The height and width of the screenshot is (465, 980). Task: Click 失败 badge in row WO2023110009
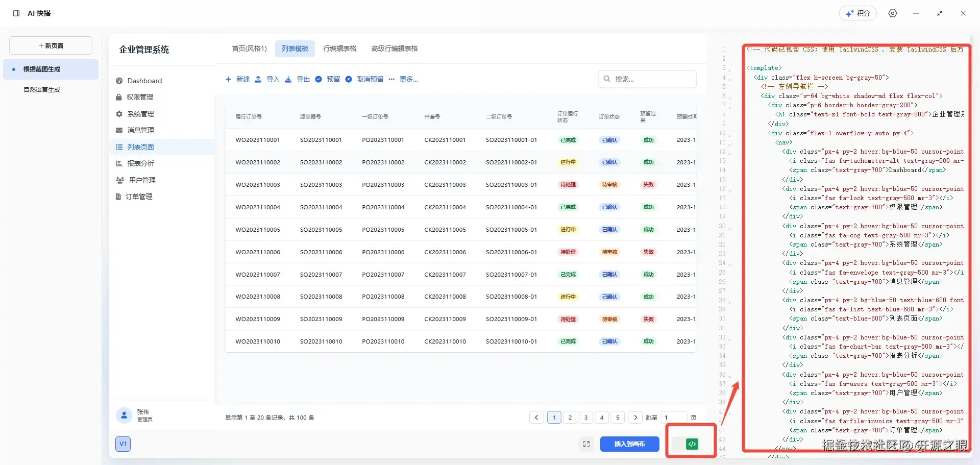point(649,319)
